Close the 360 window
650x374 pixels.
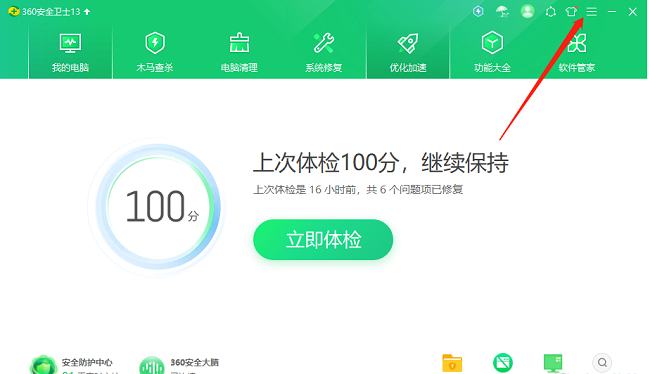tap(633, 12)
